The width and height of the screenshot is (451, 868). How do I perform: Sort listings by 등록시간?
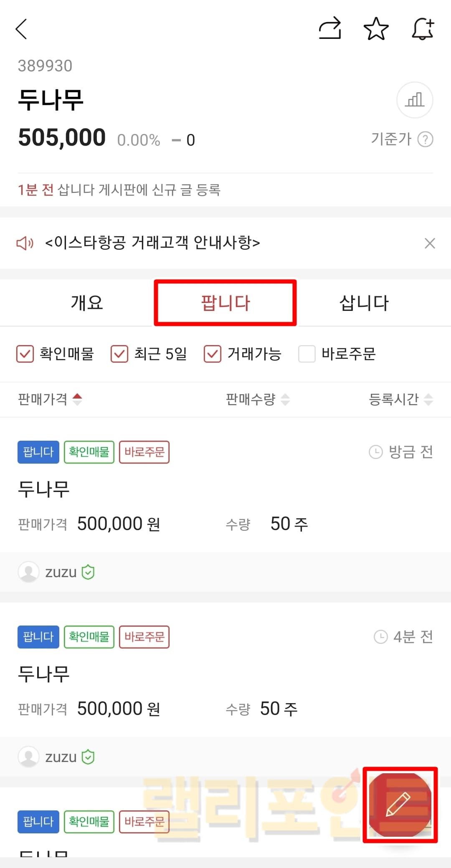(x=400, y=399)
